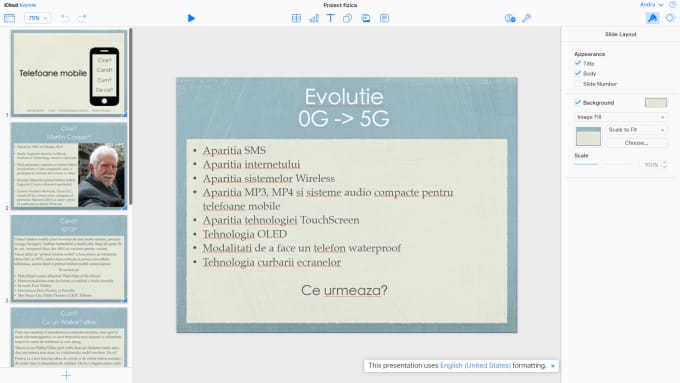Select slide 2 Martin Cooper thumbnail
680x383 pixels.
(x=69, y=166)
